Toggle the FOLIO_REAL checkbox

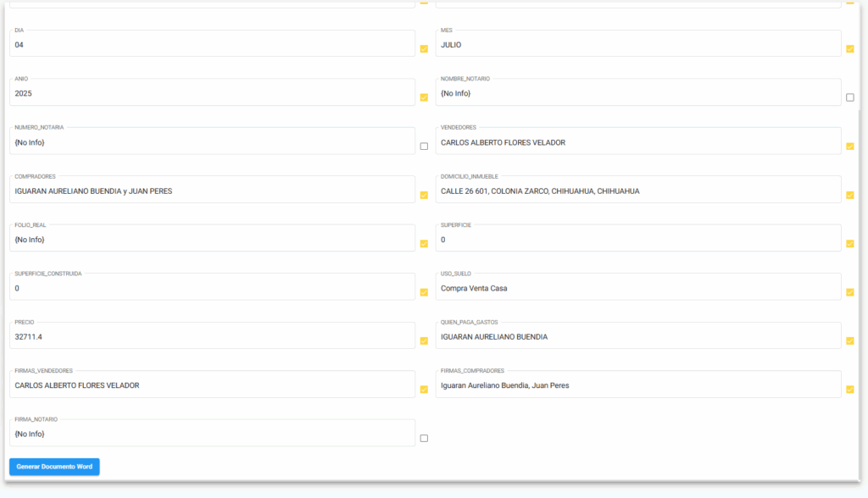(x=424, y=244)
